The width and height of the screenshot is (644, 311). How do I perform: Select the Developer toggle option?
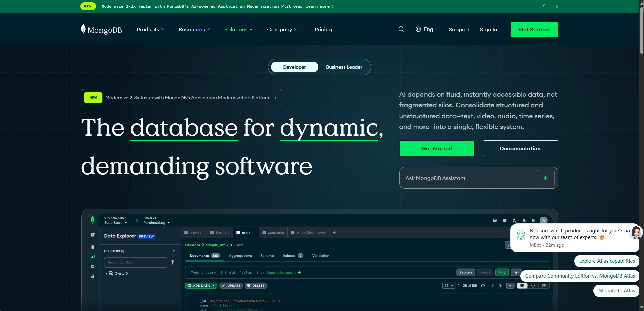294,67
